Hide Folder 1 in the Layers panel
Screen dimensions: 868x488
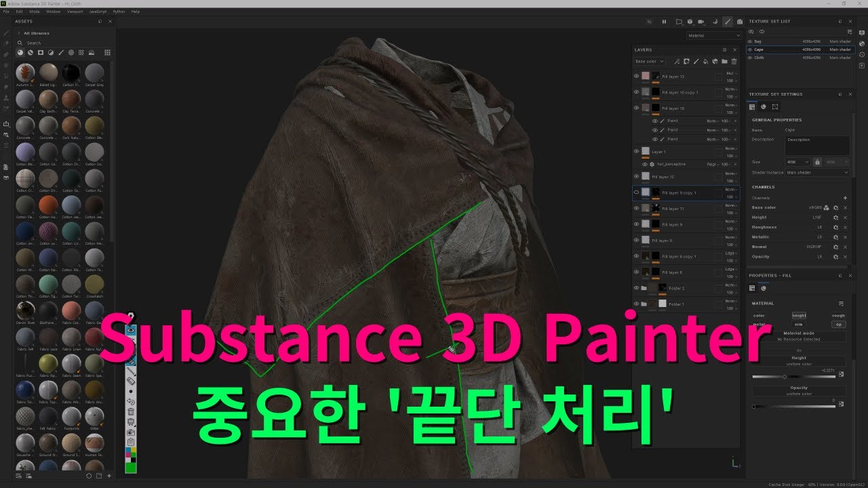coord(636,304)
